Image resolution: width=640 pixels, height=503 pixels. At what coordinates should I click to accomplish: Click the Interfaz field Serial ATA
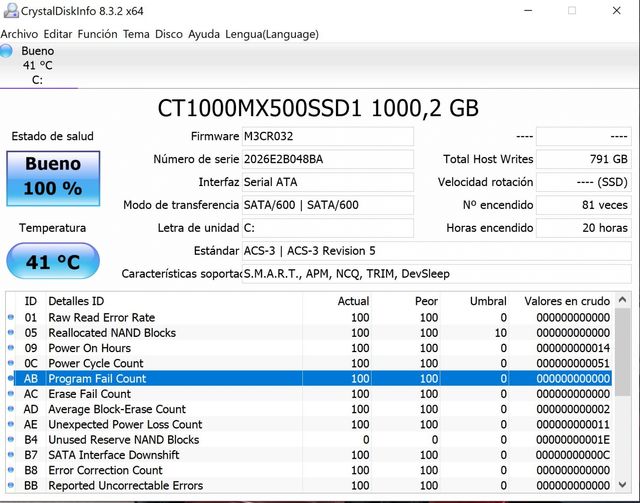pos(328,182)
